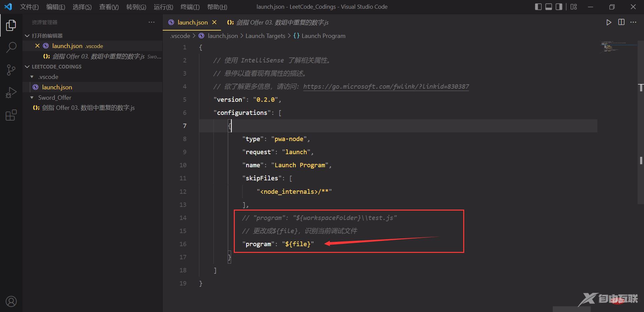The height and width of the screenshot is (312, 644).
Task: Toggle secondary sidebar layout icon
Action: pos(559,7)
